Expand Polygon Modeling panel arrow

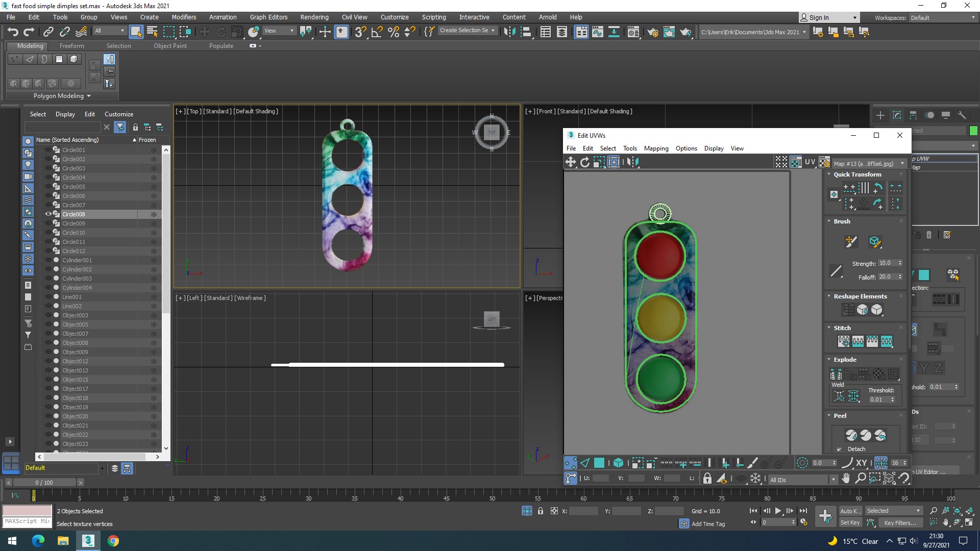[89, 96]
